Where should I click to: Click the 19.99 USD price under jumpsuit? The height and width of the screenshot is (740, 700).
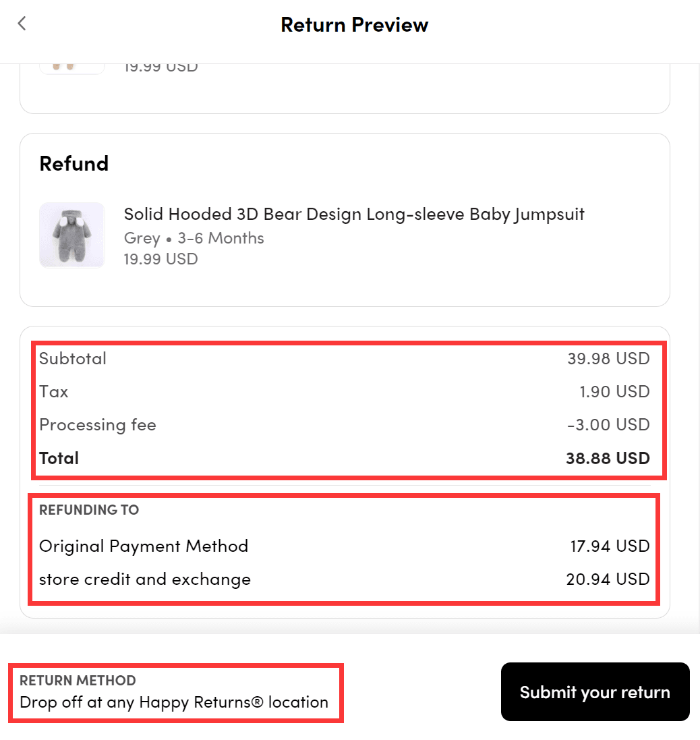click(x=161, y=259)
